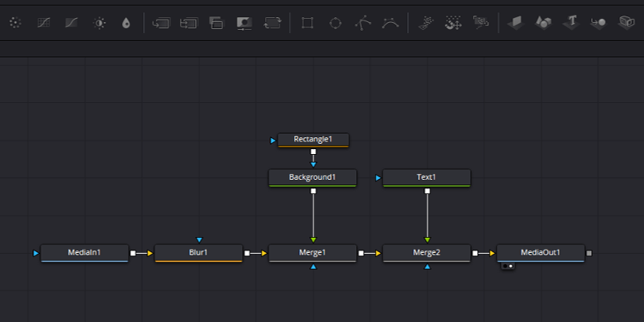Click Merge2 blue mask input below
The image size is (644, 322).
coord(428,267)
